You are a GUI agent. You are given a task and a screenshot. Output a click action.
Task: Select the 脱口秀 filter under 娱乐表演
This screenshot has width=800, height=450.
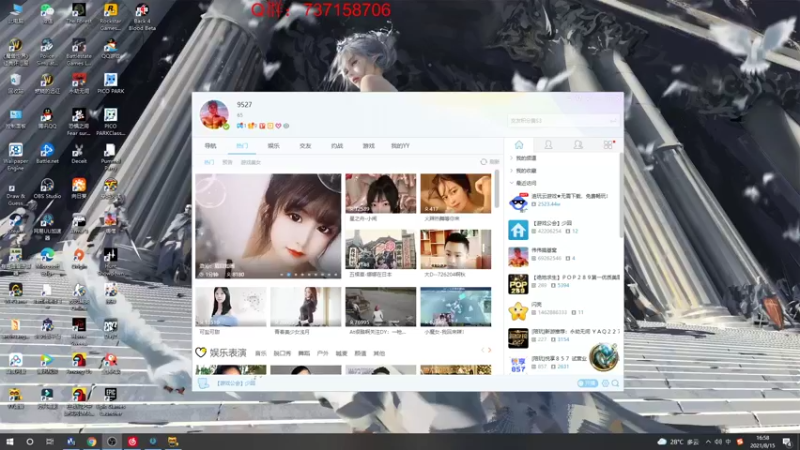[282, 353]
